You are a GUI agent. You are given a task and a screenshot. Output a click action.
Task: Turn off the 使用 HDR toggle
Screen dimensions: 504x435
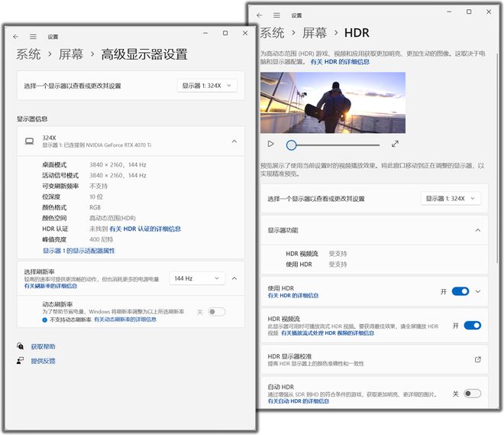tap(460, 291)
